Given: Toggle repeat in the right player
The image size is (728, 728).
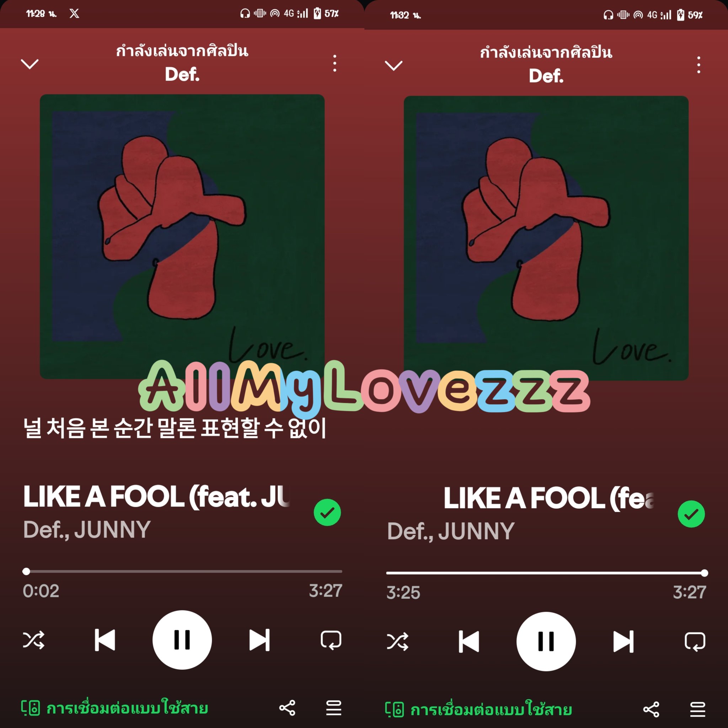Looking at the screenshot, I should (695, 642).
